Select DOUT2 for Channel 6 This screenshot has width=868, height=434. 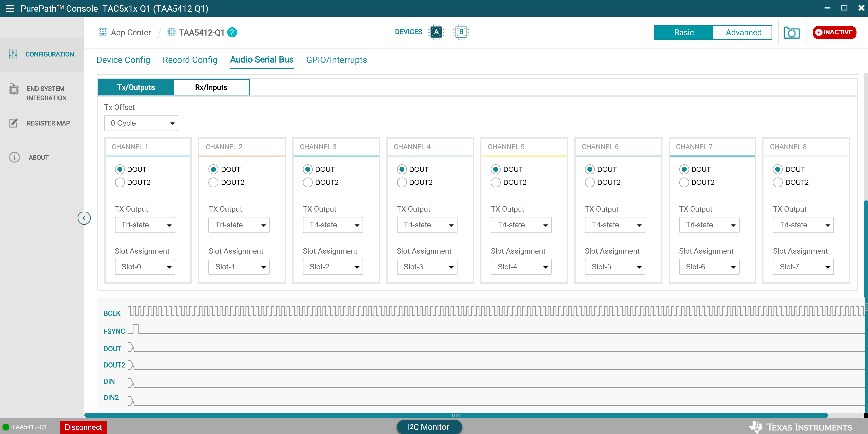(590, 182)
